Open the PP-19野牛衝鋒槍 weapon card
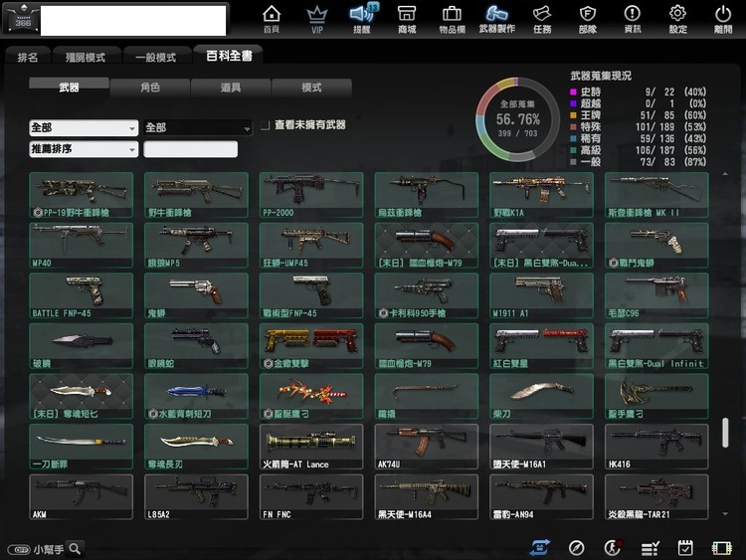Viewport: 746px width, 560px height. [81, 195]
